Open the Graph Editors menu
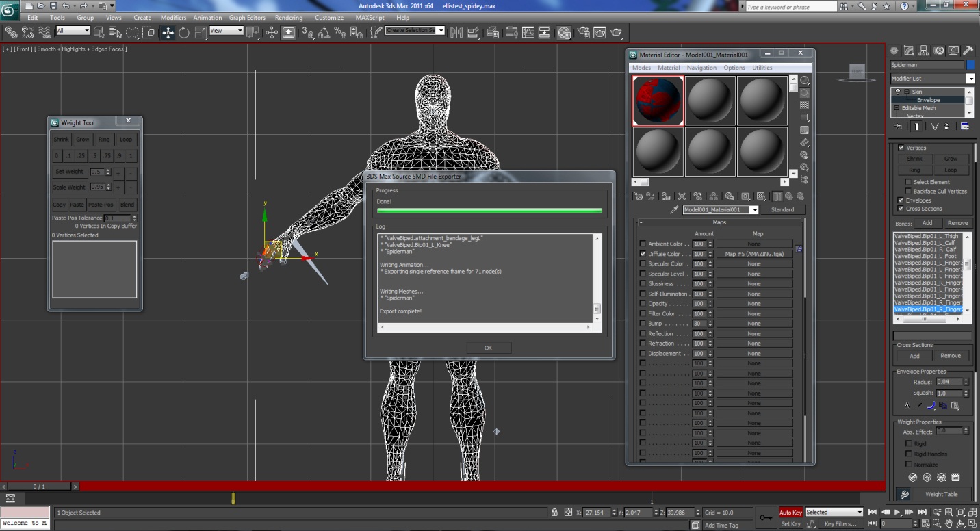Viewport: 980px width, 531px height. [x=246, y=18]
